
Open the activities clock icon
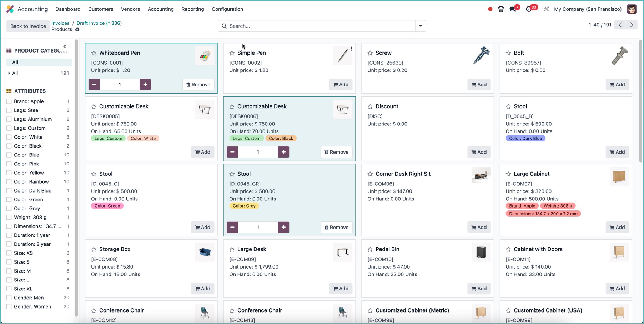tap(529, 9)
